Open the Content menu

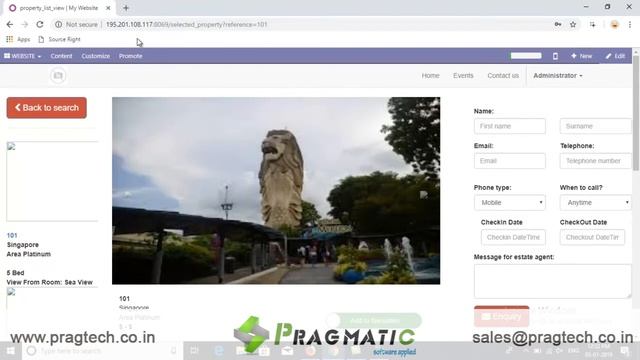(x=61, y=56)
